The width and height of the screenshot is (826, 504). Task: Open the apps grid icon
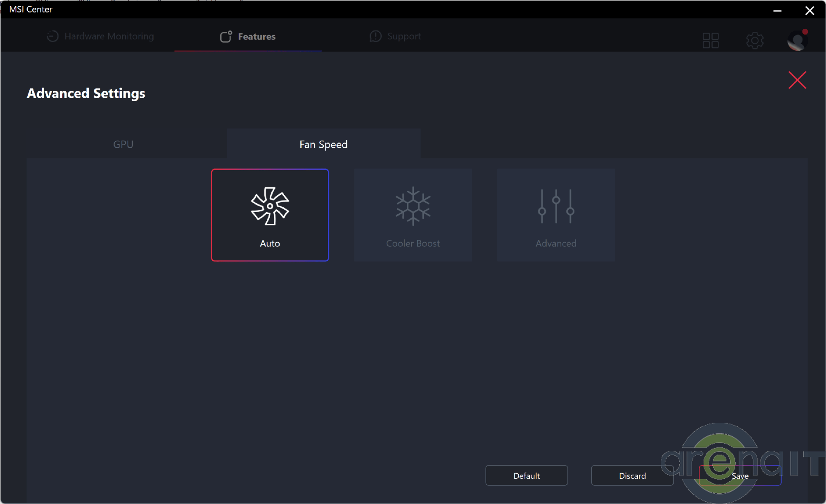(710, 40)
